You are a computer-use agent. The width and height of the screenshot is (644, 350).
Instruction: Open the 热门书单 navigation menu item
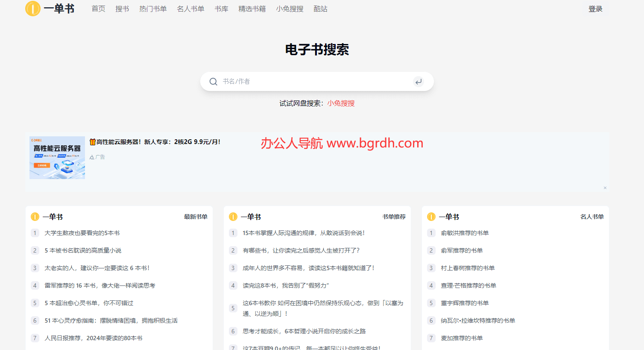tap(153, 9)
